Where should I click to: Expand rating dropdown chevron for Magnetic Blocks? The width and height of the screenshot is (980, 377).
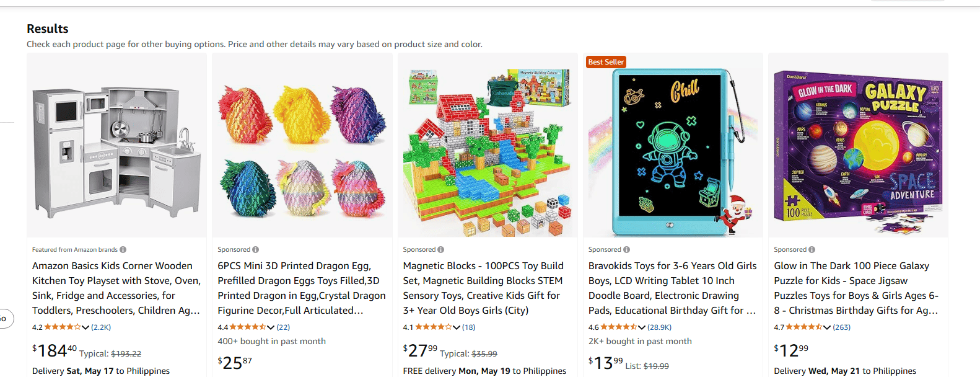(456, 327)
